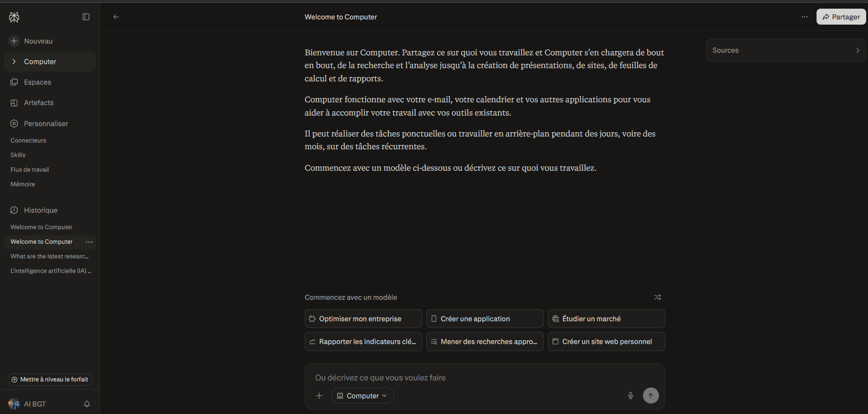Go back with the arrow icon

click(x=116, y=17)
